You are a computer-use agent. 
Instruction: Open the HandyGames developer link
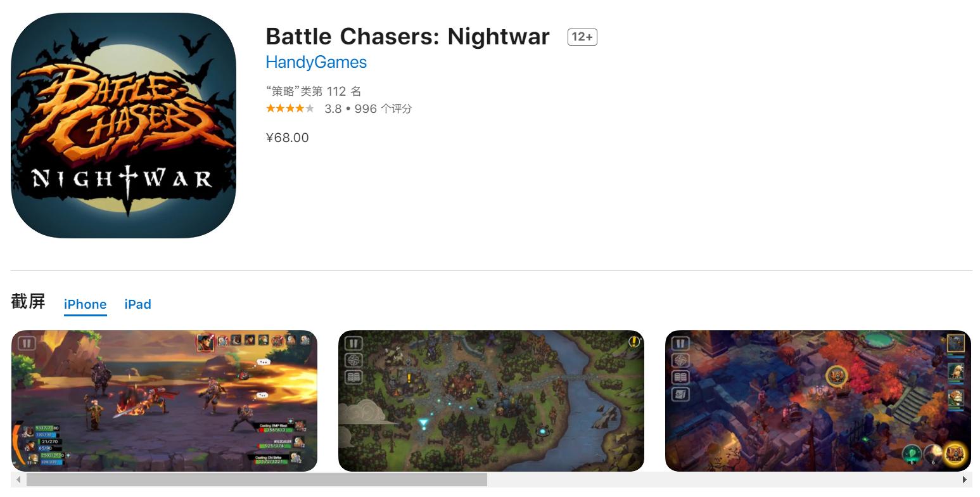tap(316, 62)
